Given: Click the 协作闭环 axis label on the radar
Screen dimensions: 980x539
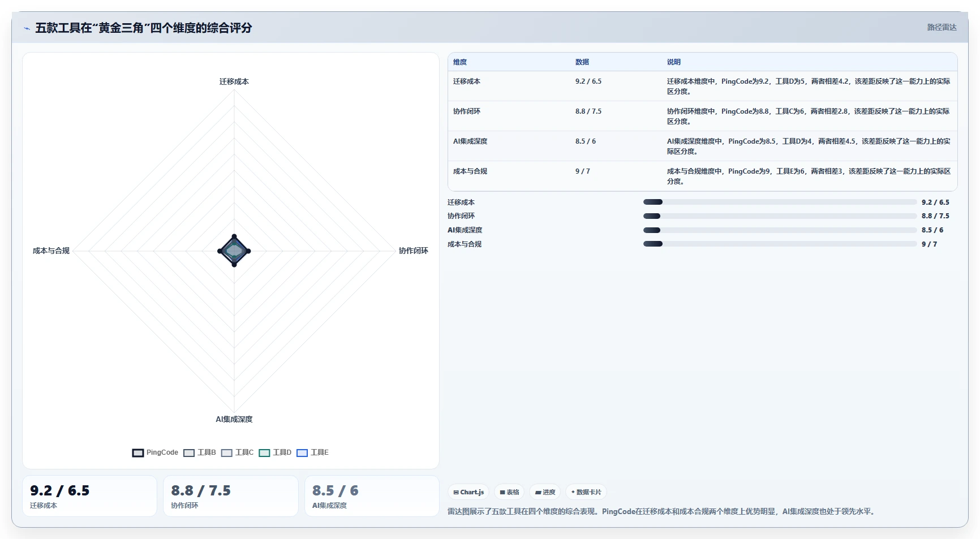Looking at the screenshot, I should pos(414,251).
